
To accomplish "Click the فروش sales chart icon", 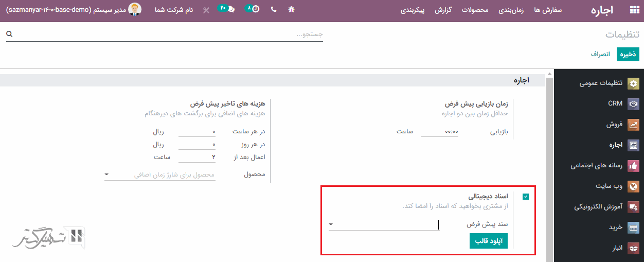I will [634, 125].
